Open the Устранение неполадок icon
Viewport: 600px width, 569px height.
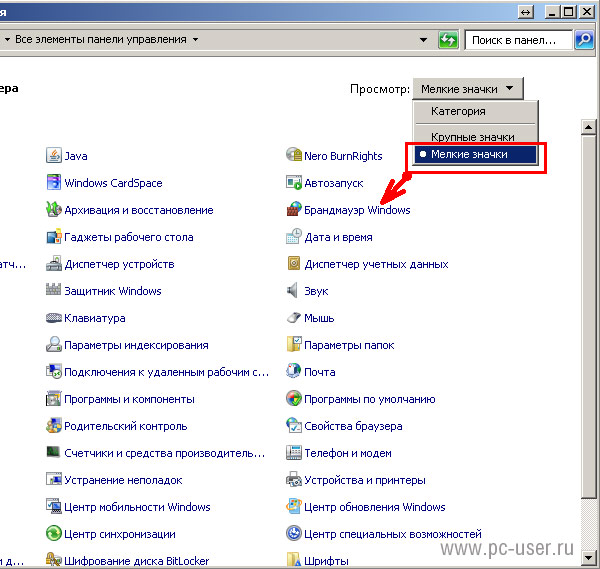click(54, 479)
